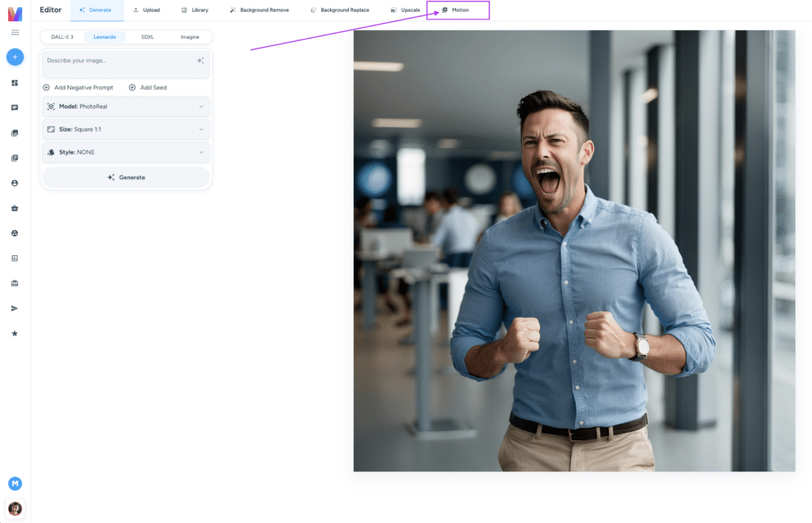This screenshot has width=812, height=523.
Task: Open the dashboard grid icon in sidebar
Action: 14,82
